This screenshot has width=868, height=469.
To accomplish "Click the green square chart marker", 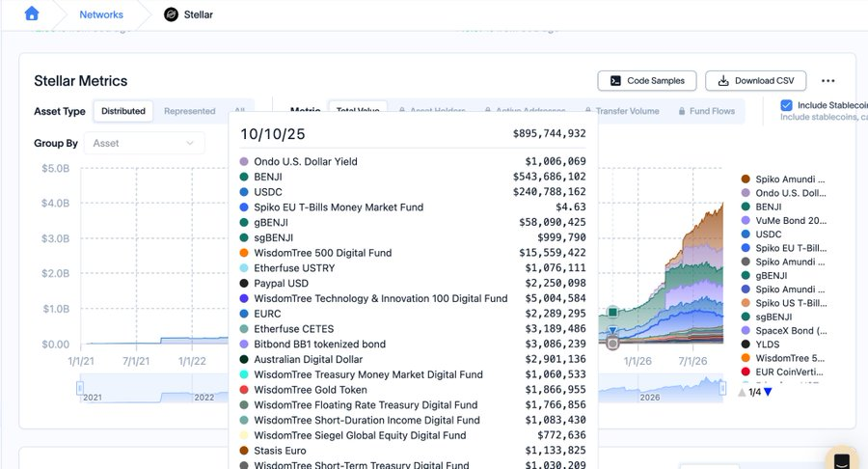I will 612,313.
